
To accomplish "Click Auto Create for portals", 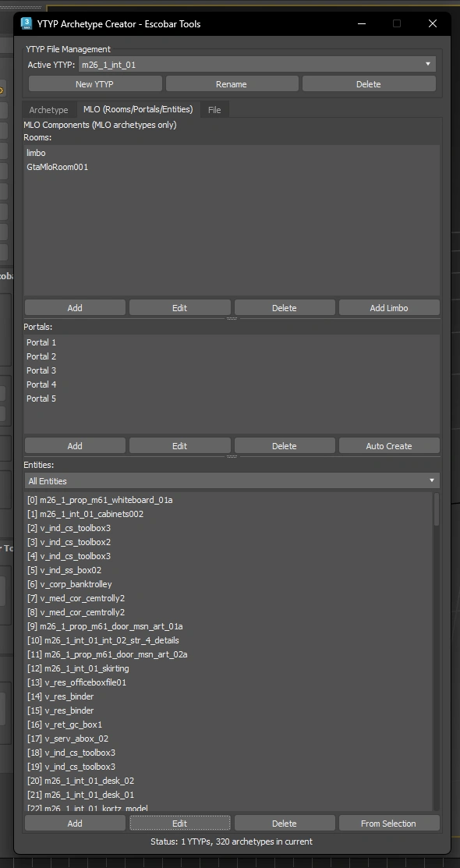I will (389, 445).
